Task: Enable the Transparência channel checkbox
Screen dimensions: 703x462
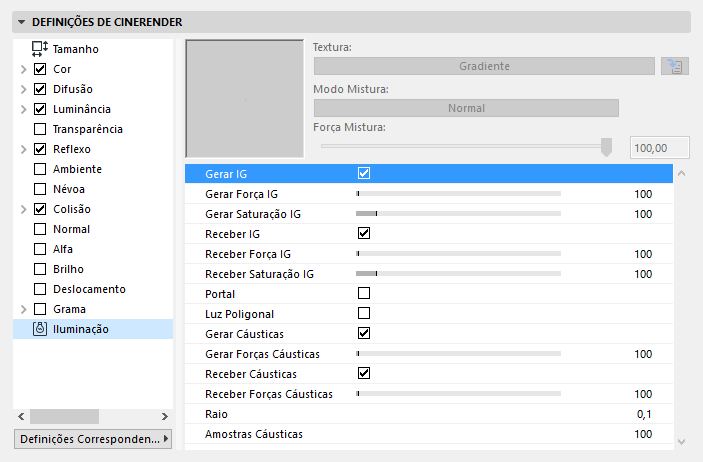Action: coord(40,129)
